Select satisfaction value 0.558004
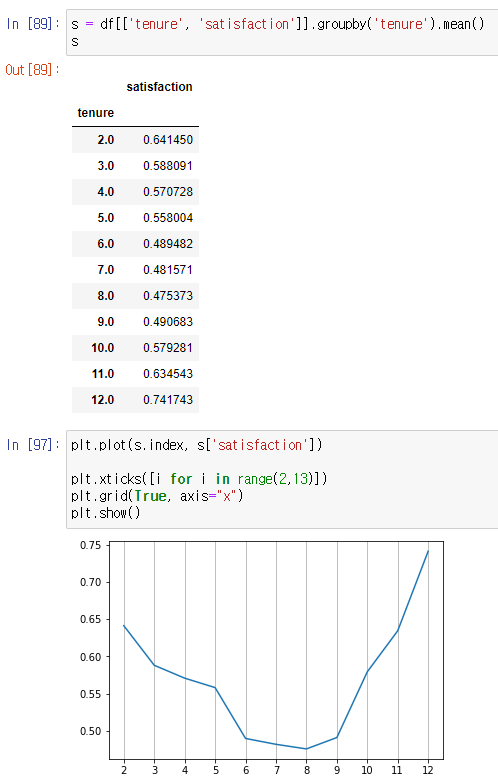 pos(168,218)
